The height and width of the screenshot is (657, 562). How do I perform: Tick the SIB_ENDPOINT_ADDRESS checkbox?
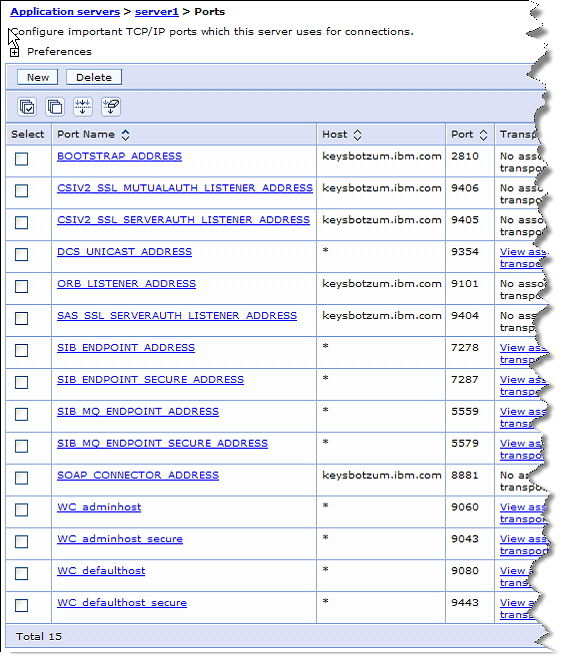tap(21, 350)
